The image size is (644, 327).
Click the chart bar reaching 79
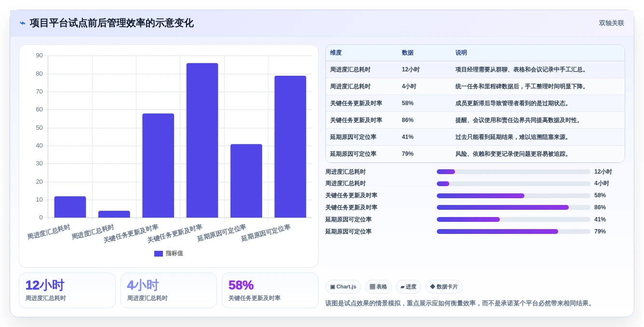[290, 147]
